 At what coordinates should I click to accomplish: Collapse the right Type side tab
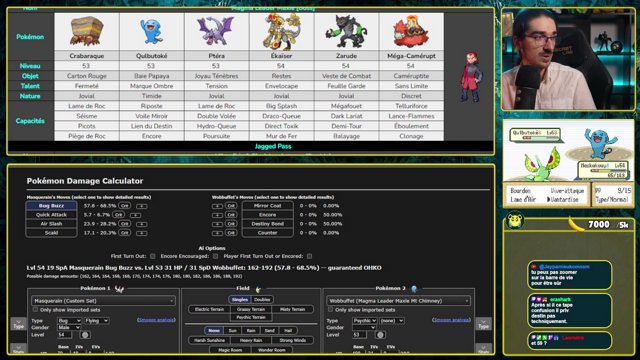[x=483, y=324]
